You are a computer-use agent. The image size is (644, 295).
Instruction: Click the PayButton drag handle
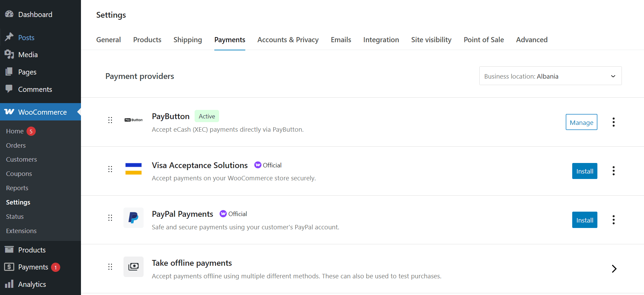[110, 120]
